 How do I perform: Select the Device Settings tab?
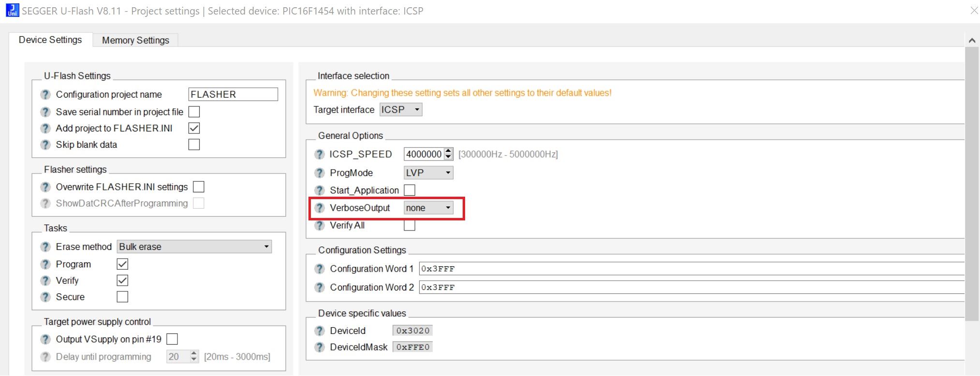point(50,40)
